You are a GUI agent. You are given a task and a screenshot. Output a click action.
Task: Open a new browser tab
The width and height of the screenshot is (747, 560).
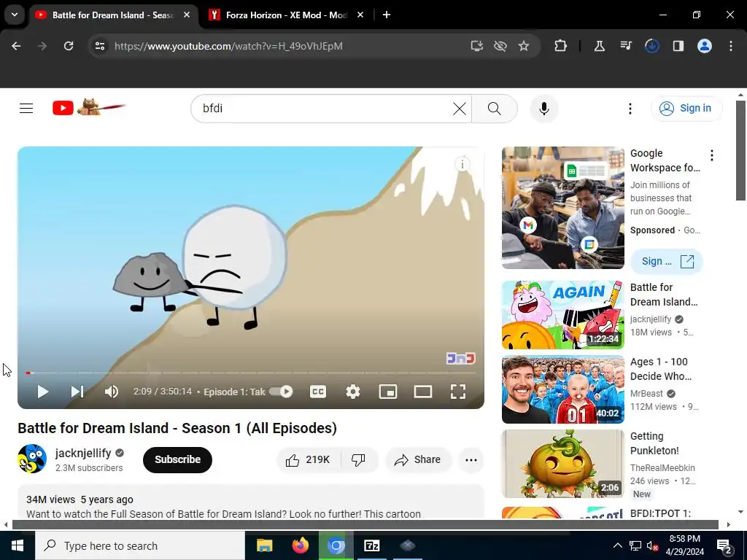coord(387,15)
